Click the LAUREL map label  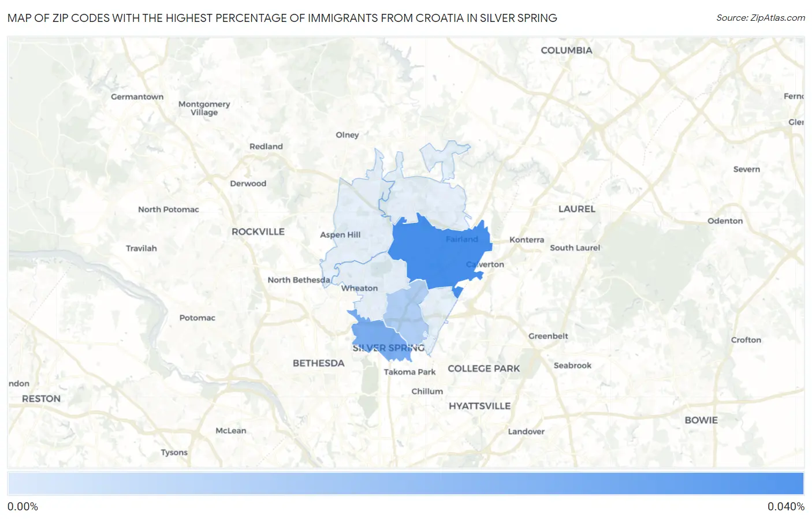coord(577,209)
